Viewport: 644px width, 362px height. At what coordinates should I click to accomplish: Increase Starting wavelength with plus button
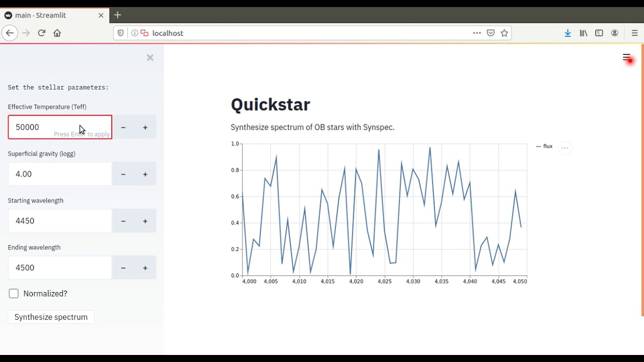(145, 221)
